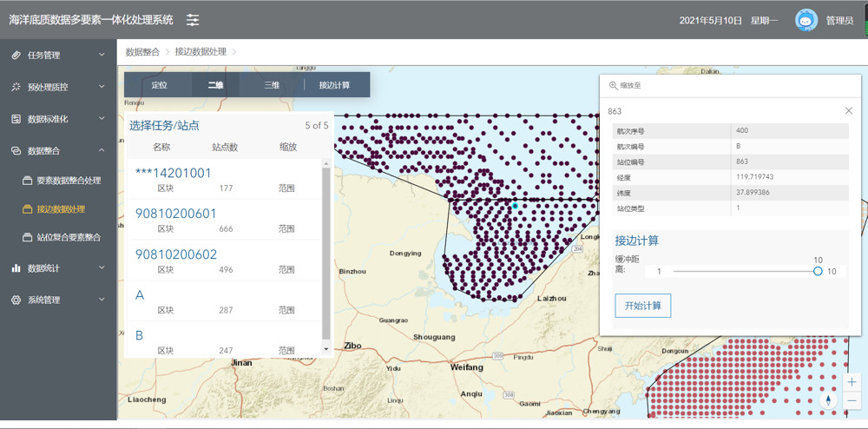
Task: Select the 二维 map view tab
Action: pyautogui.click(x=215, y=85)
